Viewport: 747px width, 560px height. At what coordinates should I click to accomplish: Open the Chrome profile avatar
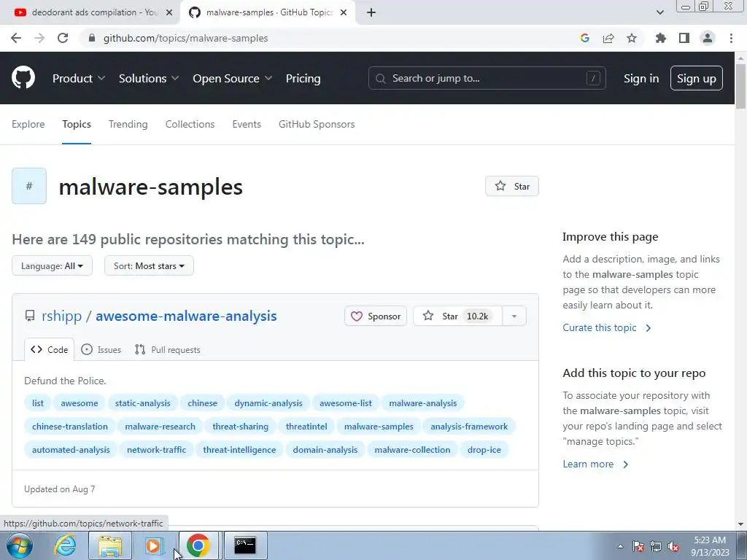pyautogui.click(x=708, y=38)
